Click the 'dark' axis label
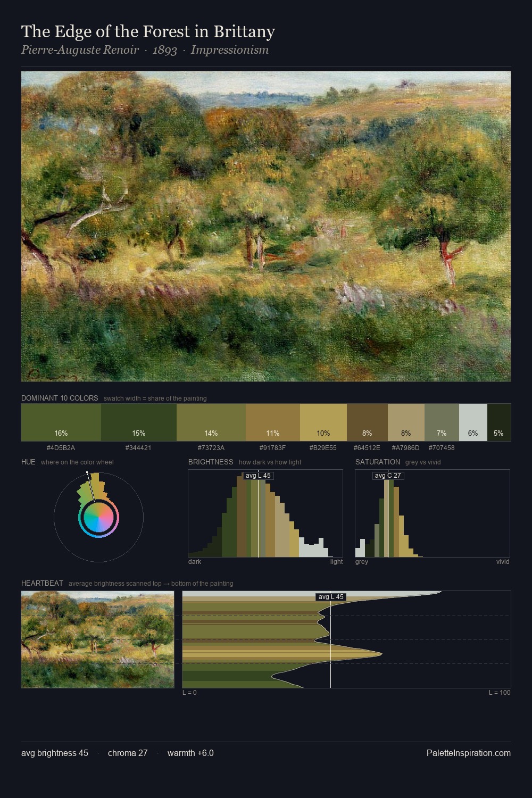The image size is (532, 798). 195,562
